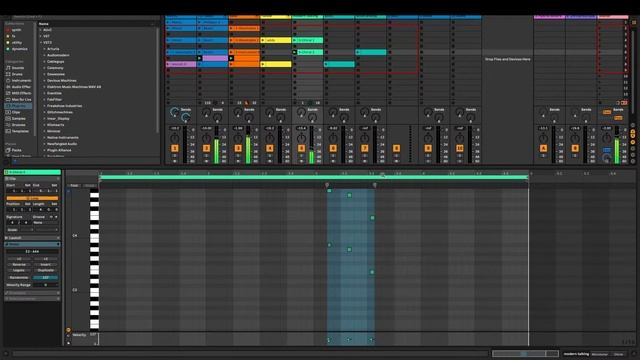The height and width of the screenshot is (360, 640).
Task: Click the Reverse notes button
Action: tap(19, 264)
